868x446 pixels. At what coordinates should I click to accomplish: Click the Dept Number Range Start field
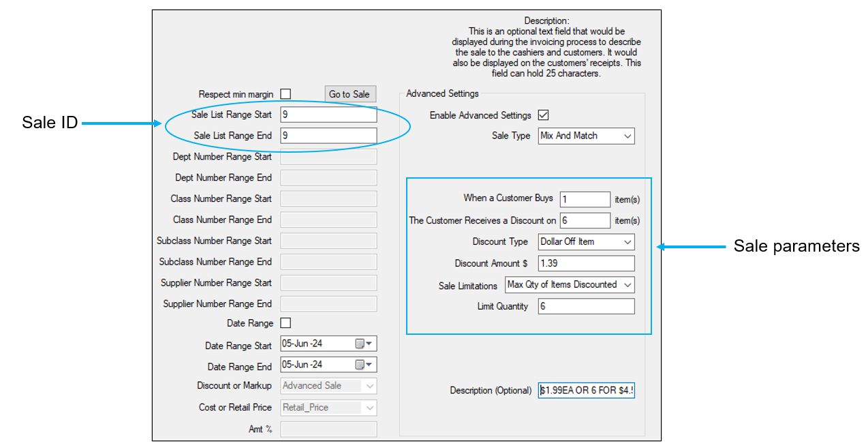point(328,157)
